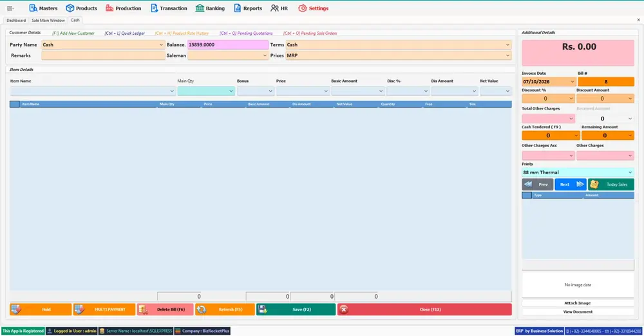Click the Remaining Amount field
Viewport: 644px width, 336px height.
click(x=607, y=135)
